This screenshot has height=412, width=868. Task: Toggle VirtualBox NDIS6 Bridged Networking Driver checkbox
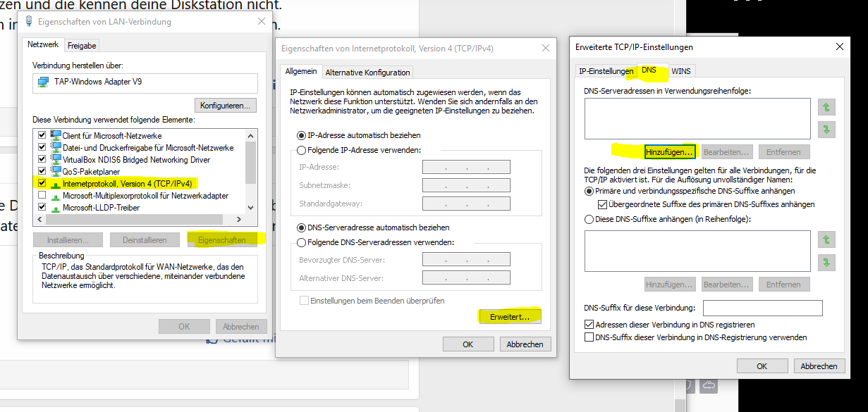[42, 159]
